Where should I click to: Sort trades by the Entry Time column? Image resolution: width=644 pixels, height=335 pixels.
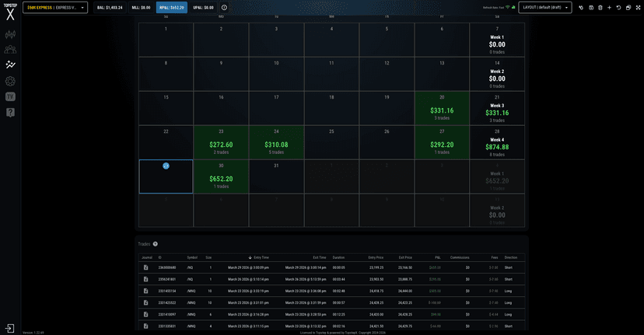coord(261,257)
